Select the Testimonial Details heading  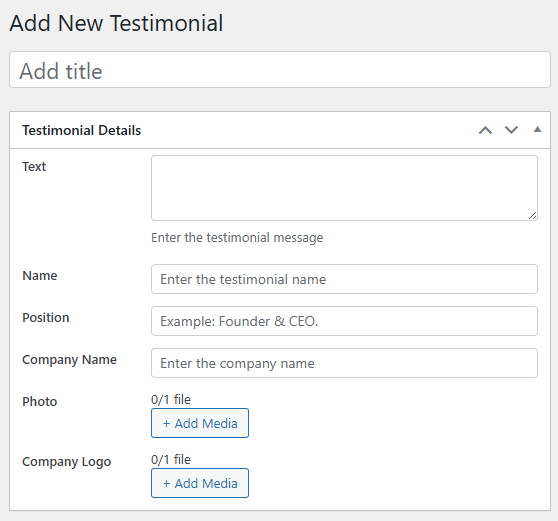click(x=81, y=130)
